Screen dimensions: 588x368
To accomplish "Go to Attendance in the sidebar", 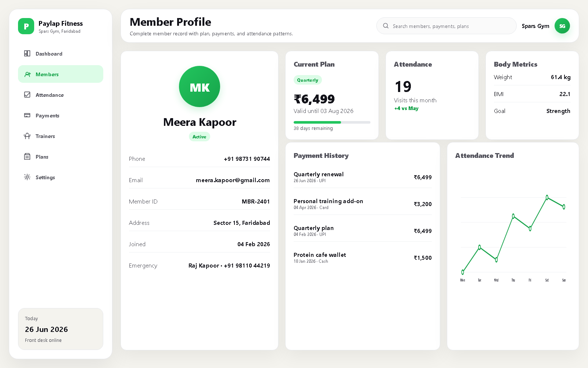I will click(x=61, y=95).
